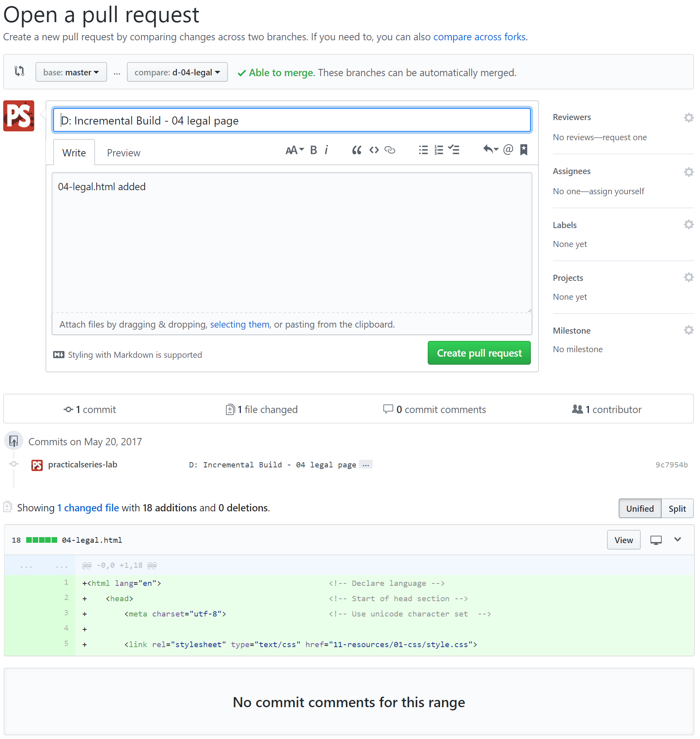Select Unified diff view
This screenshot has height=739, width=700.
tap(640, 509)
